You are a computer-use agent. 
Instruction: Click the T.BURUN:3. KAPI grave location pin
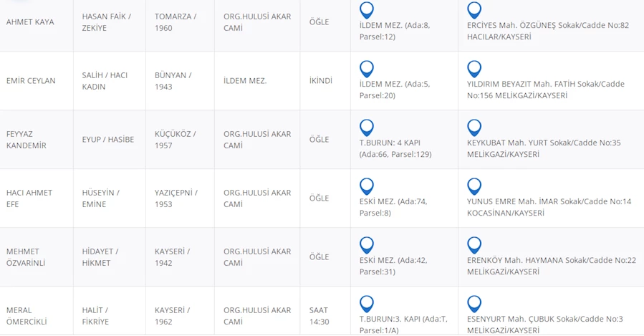pyautogui.click(x=367, y=304)
